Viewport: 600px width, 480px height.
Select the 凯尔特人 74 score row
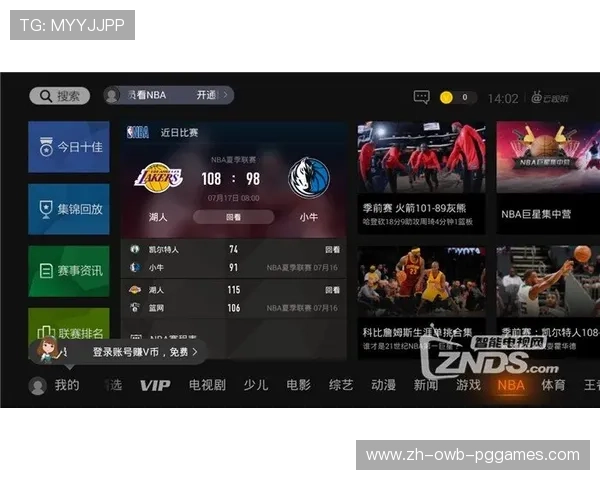233,250
